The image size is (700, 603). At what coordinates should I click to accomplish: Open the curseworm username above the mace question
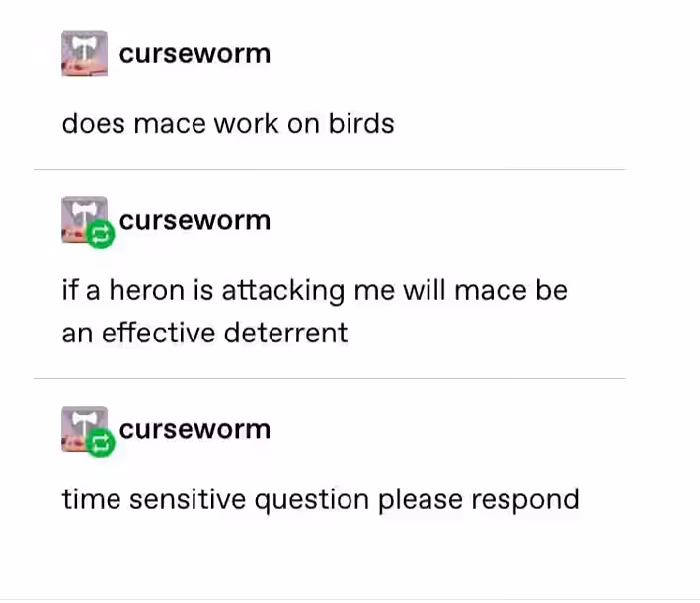point(194,54)
